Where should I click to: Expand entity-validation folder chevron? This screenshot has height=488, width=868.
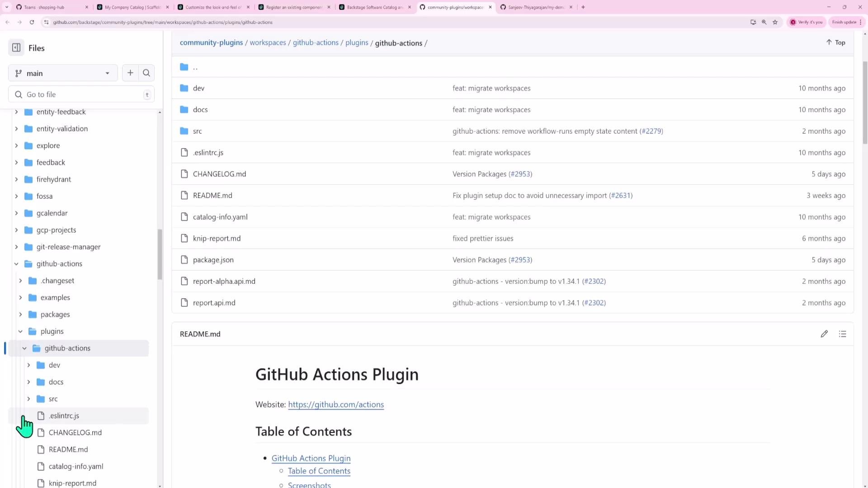[17, 129]
